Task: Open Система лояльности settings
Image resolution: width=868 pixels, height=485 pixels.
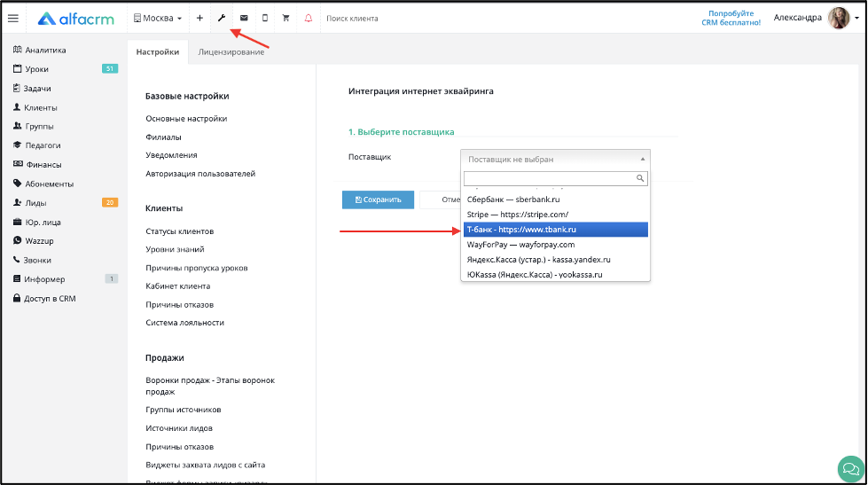Action: click(185, 322)
